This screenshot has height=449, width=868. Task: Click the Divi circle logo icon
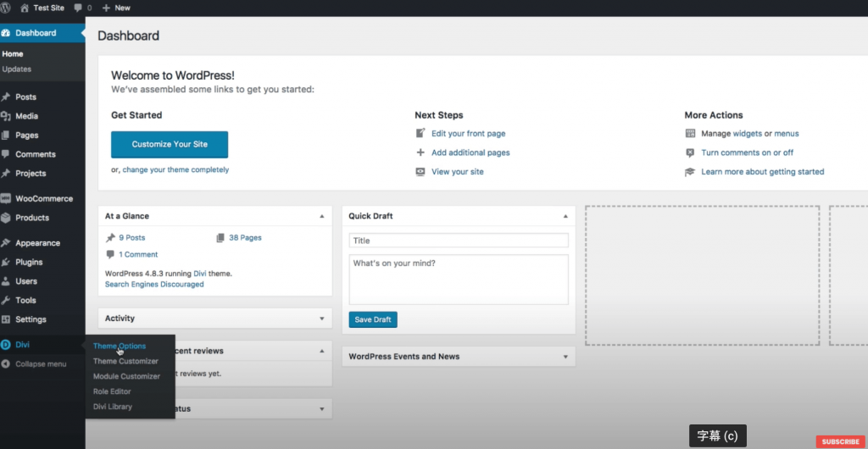click(6, 345)
